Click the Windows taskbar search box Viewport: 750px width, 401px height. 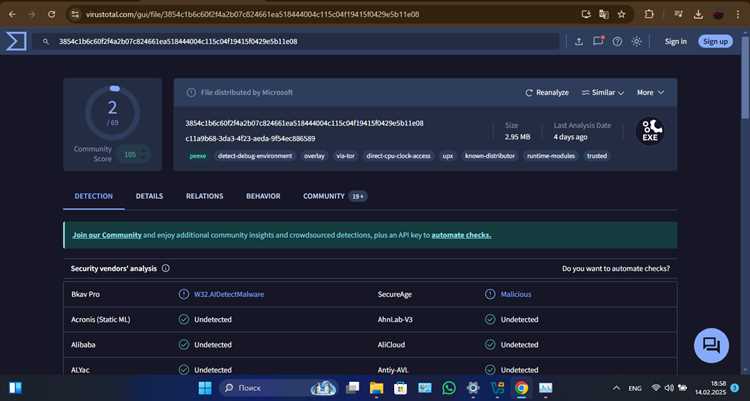[x=278, y=388]
